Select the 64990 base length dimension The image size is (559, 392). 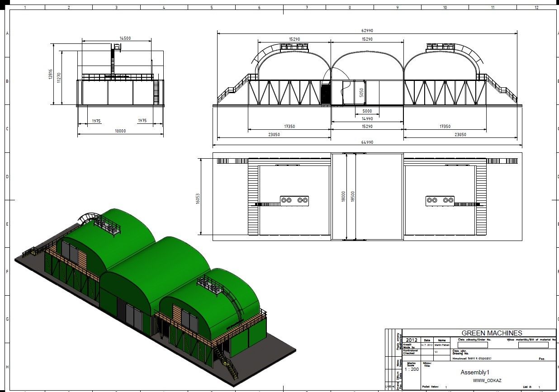367,142
